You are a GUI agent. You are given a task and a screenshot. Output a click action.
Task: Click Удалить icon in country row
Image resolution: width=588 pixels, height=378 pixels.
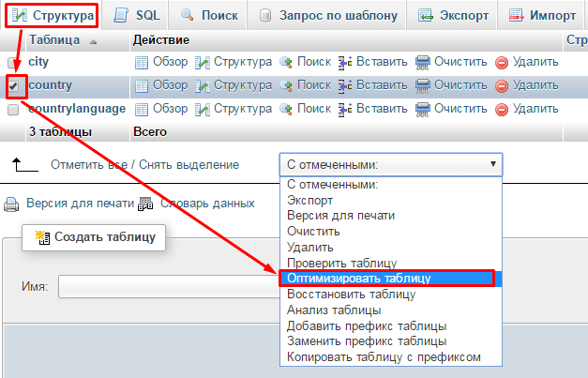click(x=502, y=86)
